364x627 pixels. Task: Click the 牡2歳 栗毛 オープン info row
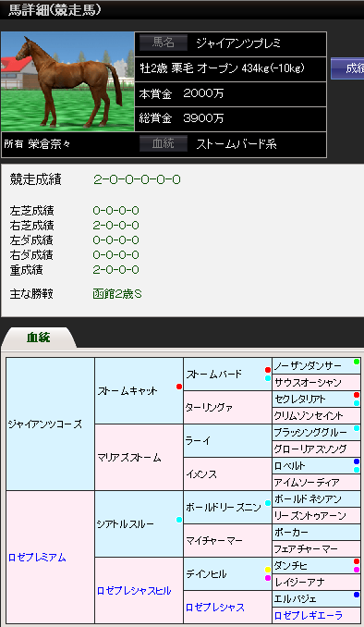pyautogui.click(x=231, y=68)
